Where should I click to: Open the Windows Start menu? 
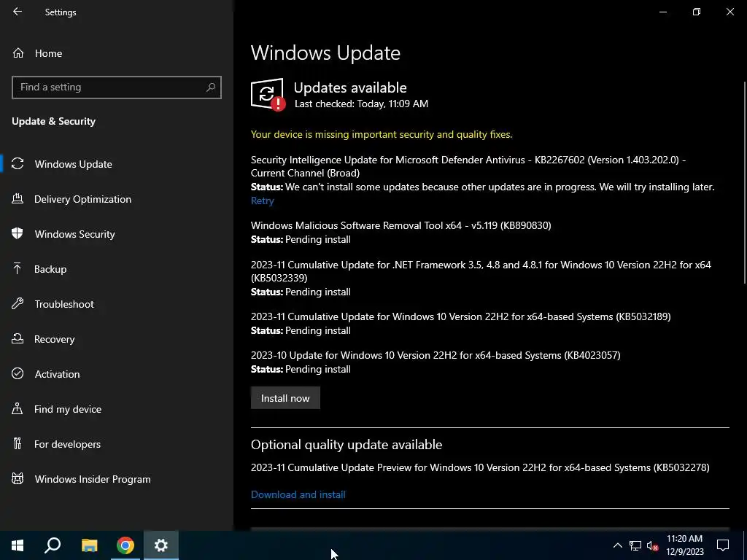coord(18,545)
